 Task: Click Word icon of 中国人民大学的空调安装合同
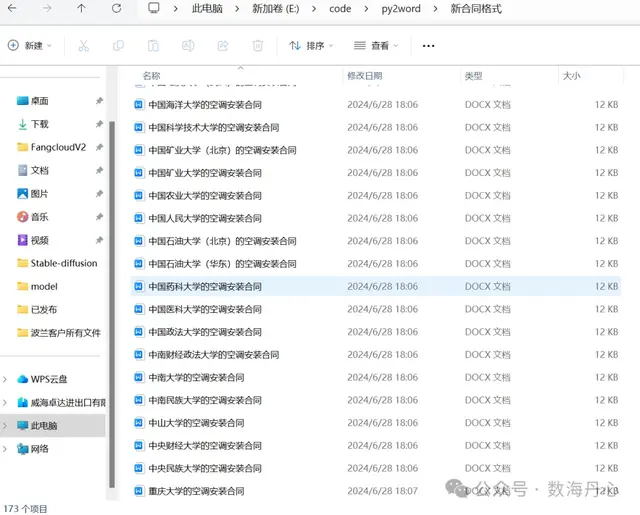[139, 218]
